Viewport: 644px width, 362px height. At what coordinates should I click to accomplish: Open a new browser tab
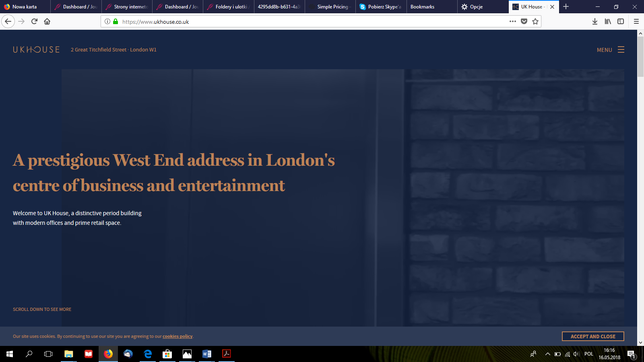coord(566,7)
